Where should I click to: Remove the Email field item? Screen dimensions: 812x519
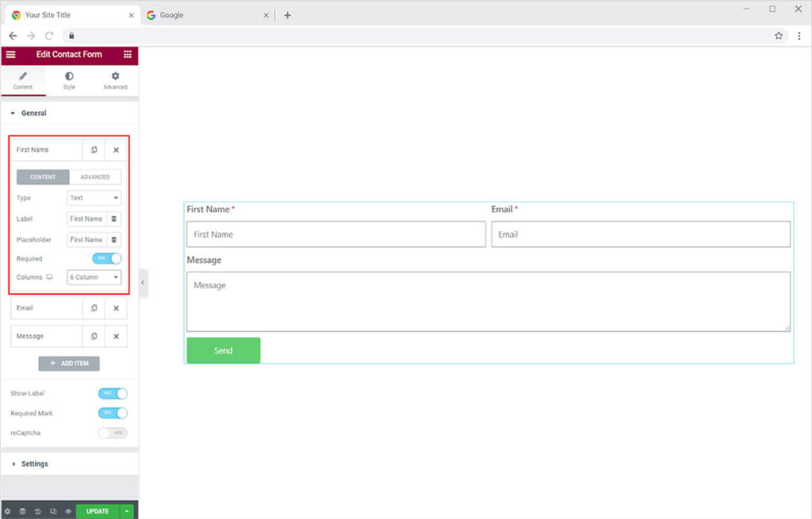click(116, 308)
